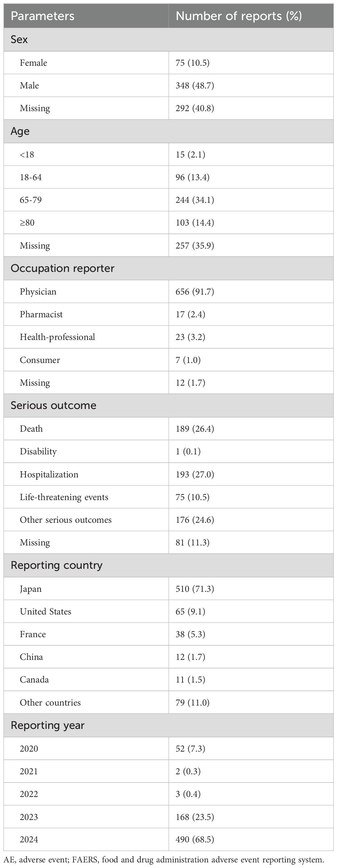Viewport: 337px width, 868px height.
Task: Select the Occupation reporter section heading
Action: [62, 268]
